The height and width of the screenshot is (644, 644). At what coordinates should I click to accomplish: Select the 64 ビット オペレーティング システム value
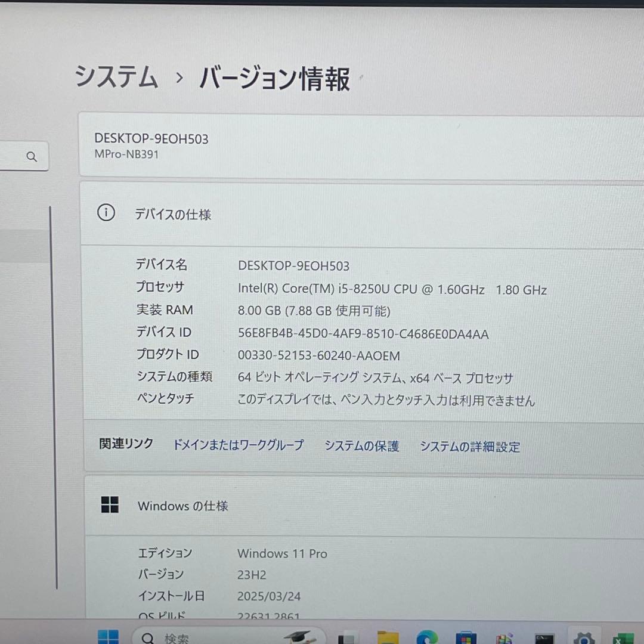[376, 377]
